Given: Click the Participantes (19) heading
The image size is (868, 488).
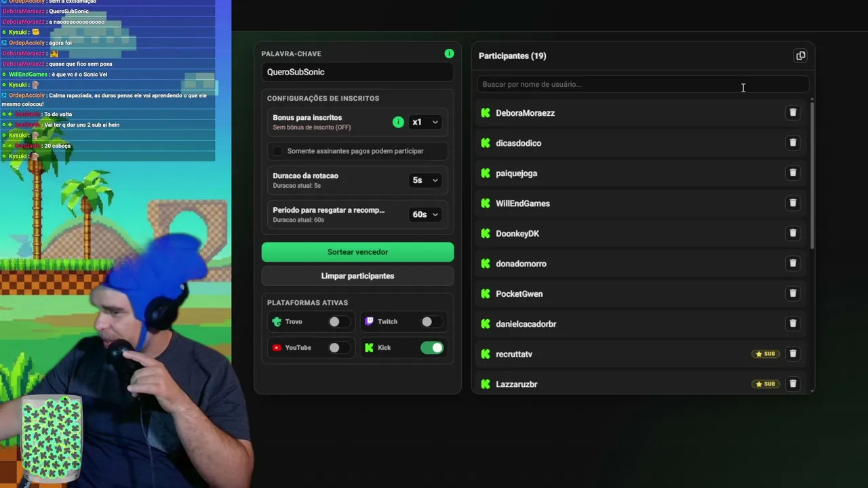Looking at the screenshot, I should [512, 56].
